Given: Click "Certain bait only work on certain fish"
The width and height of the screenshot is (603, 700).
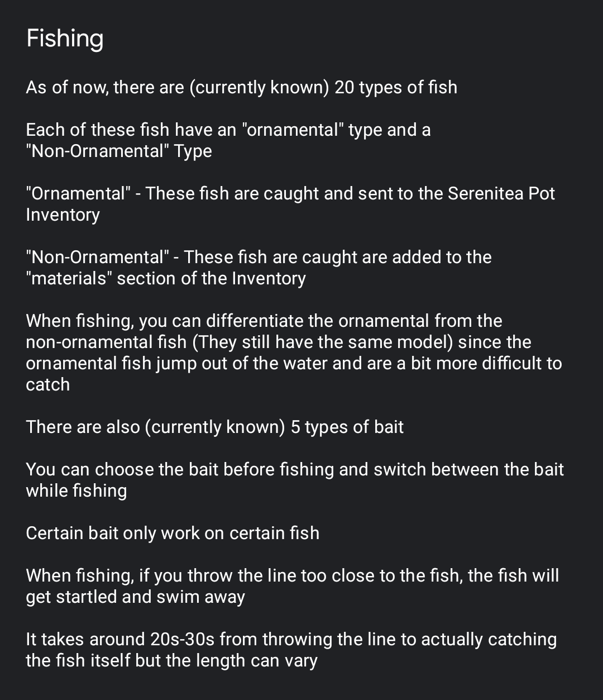Looking at the screenshot, I should [173, 533].
